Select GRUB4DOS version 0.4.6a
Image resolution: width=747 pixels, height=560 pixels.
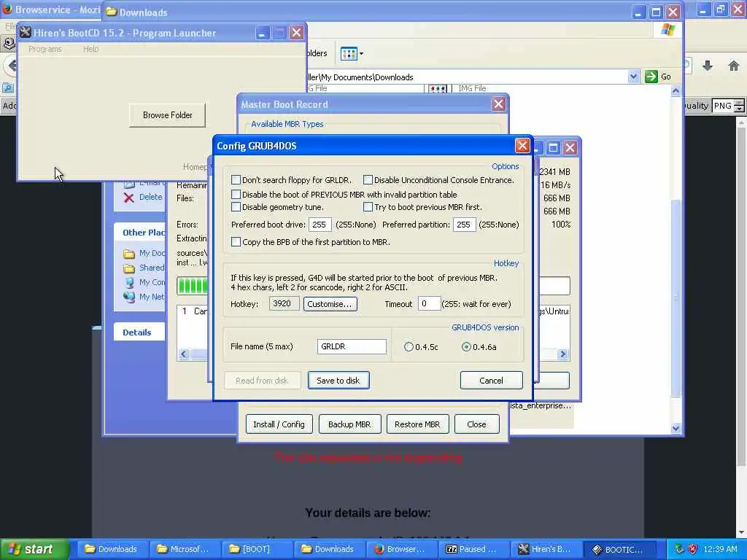pos(466,346)
